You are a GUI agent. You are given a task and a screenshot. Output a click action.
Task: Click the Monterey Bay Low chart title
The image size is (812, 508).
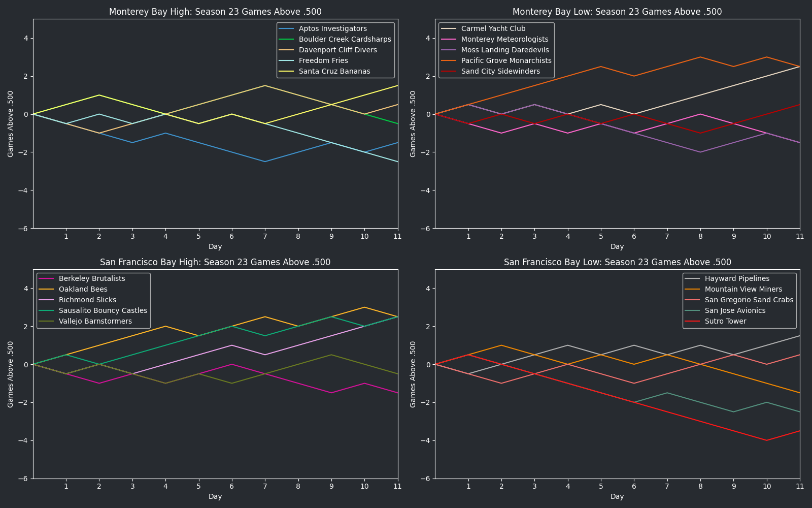click(x=617, y=12)
